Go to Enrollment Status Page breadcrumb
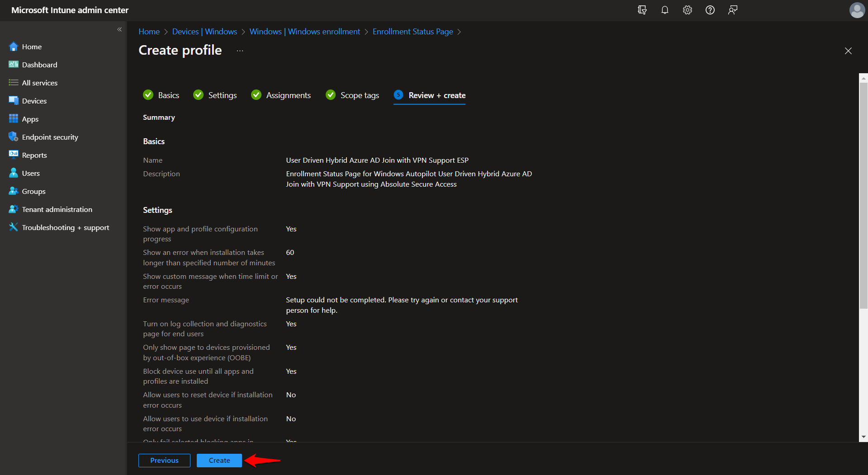The image size is (868, 475). coord(413,31)
